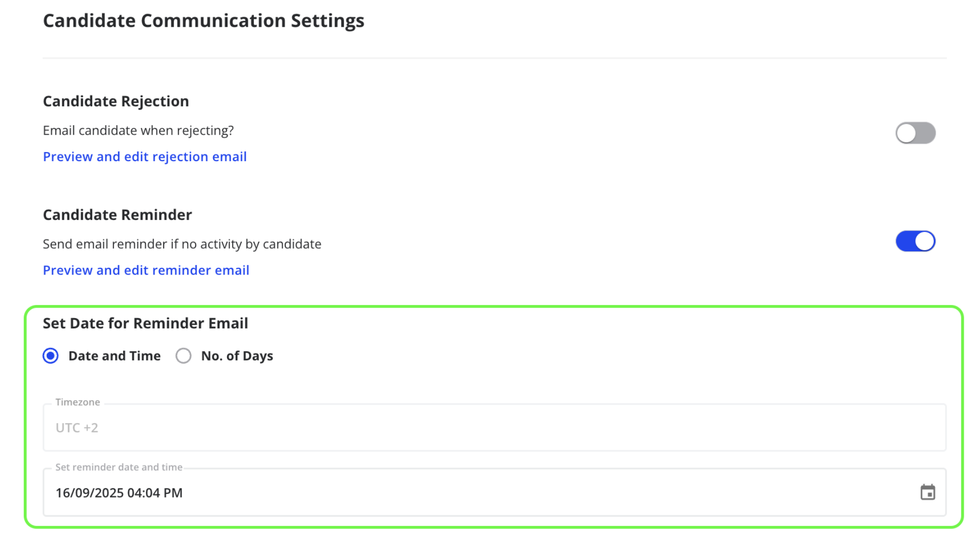
Task: Click the 'Date and Time' option label
Action: click(x=115, y=356)
